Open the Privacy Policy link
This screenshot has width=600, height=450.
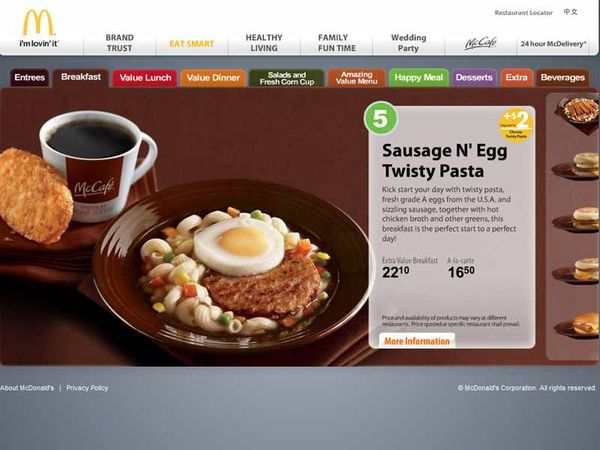[x=87, y=388]
